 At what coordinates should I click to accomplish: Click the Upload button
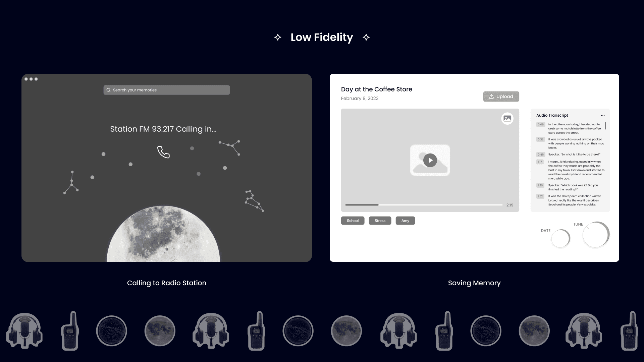point(501,97)
